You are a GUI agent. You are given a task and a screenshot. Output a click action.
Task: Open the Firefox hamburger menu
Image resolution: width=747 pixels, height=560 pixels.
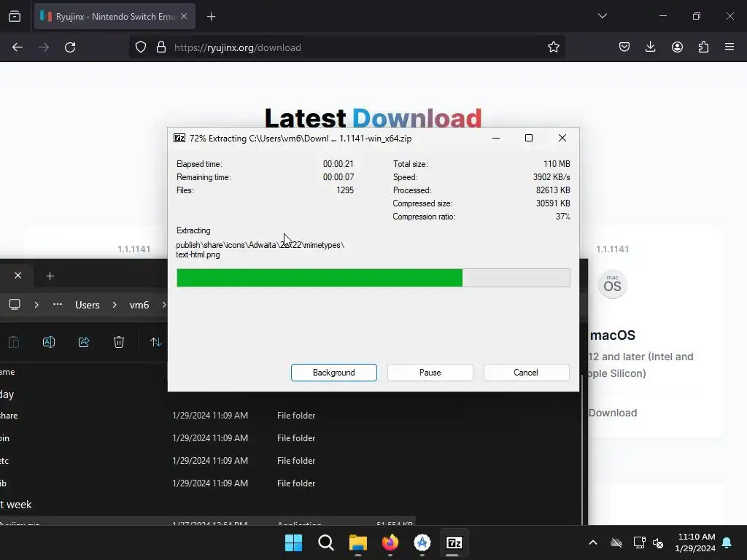tap(729, 47)
